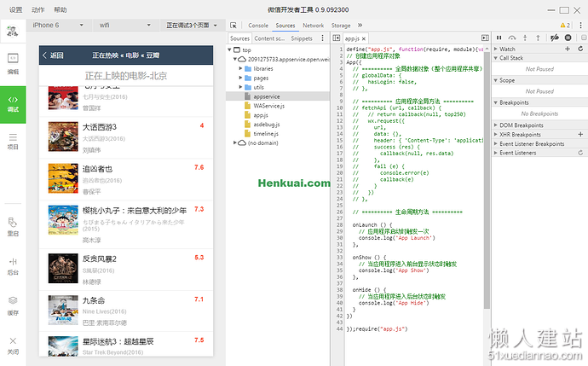Collapse the top tree node
This screenshot has height=366, width=588.
(x=229, y=49)
